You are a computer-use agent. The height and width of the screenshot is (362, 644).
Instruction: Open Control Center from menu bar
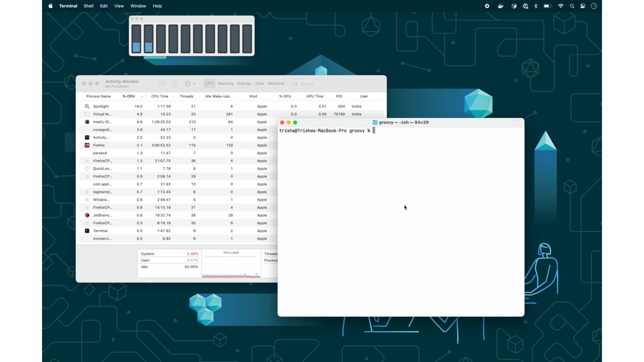click(x=583, y=6)
